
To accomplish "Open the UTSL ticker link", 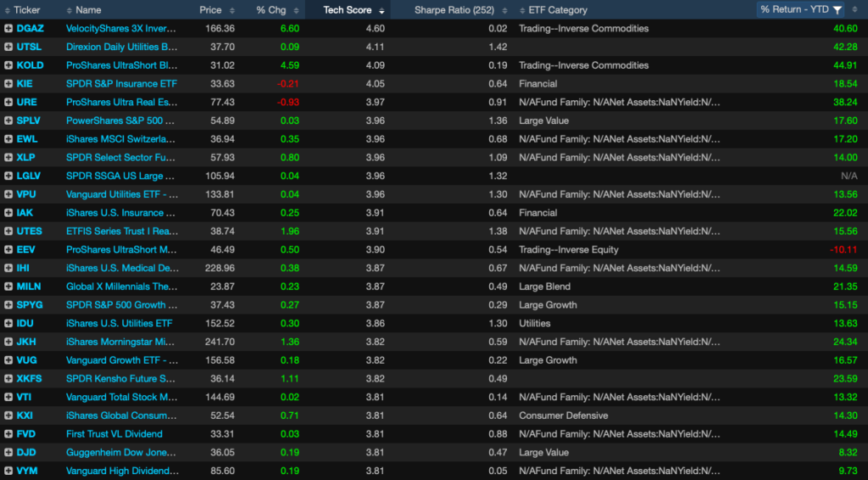I will click(29, 47).
